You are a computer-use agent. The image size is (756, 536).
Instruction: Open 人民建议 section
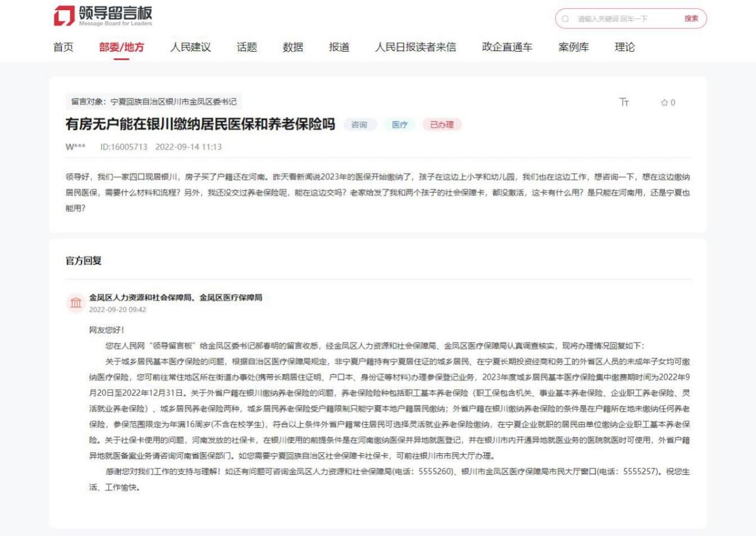(x=190, y=48)
